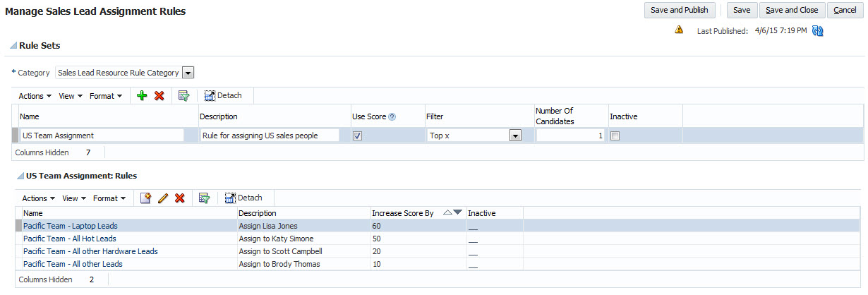The image size is (868, 295).
Task: Open the Format menu in Rules toolbar
Action: 109,198
